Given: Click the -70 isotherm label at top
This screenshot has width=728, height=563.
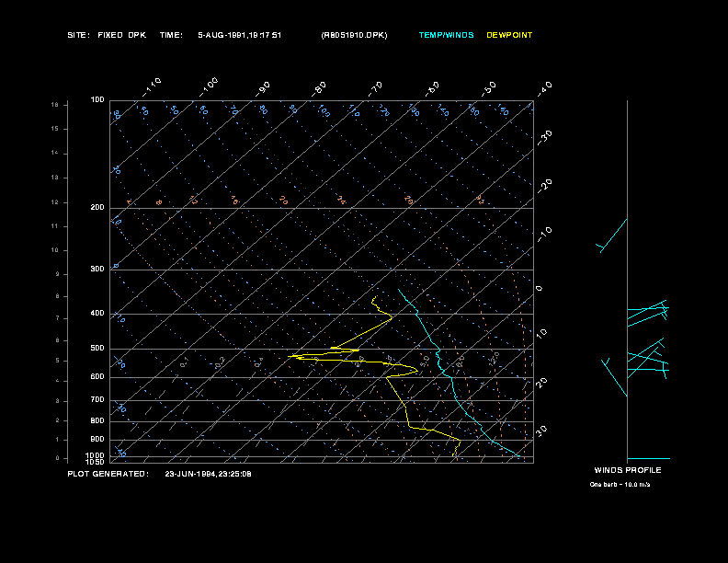Looking at the screenshot, I should (375, 88).
